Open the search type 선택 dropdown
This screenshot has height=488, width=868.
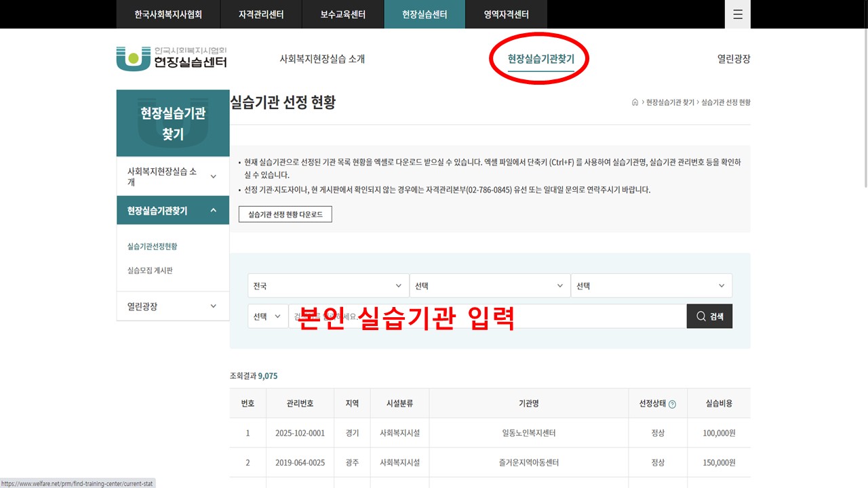[268, 317]
